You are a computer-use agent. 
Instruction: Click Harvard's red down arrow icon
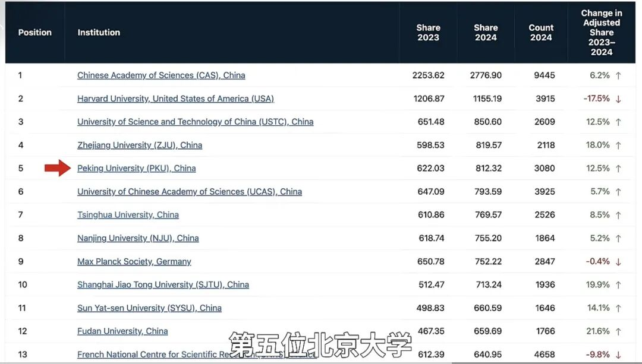pos(618,99)
